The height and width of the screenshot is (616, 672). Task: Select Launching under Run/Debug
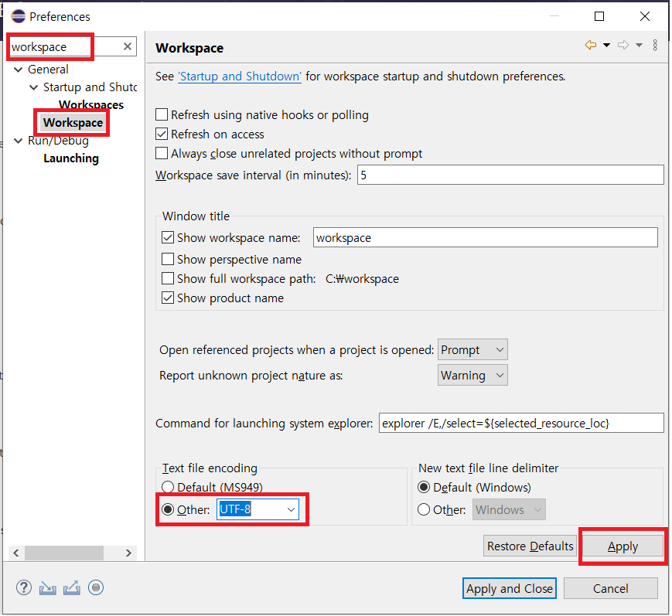coord(71,158)
